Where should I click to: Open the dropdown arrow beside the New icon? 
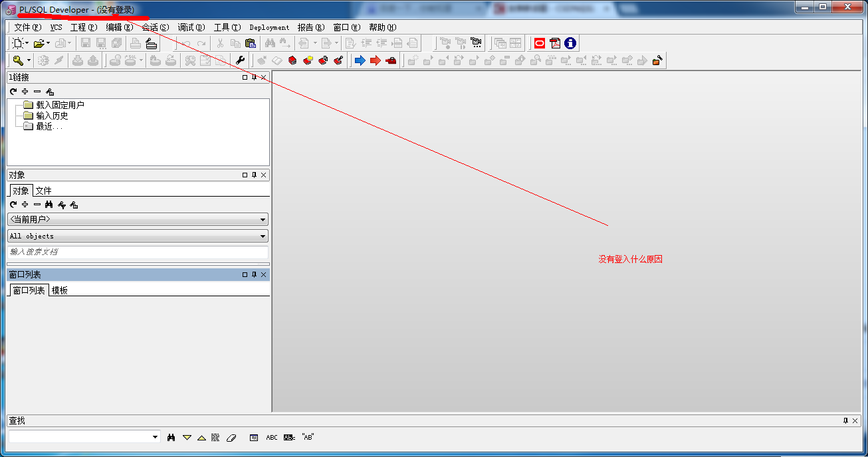27,43
